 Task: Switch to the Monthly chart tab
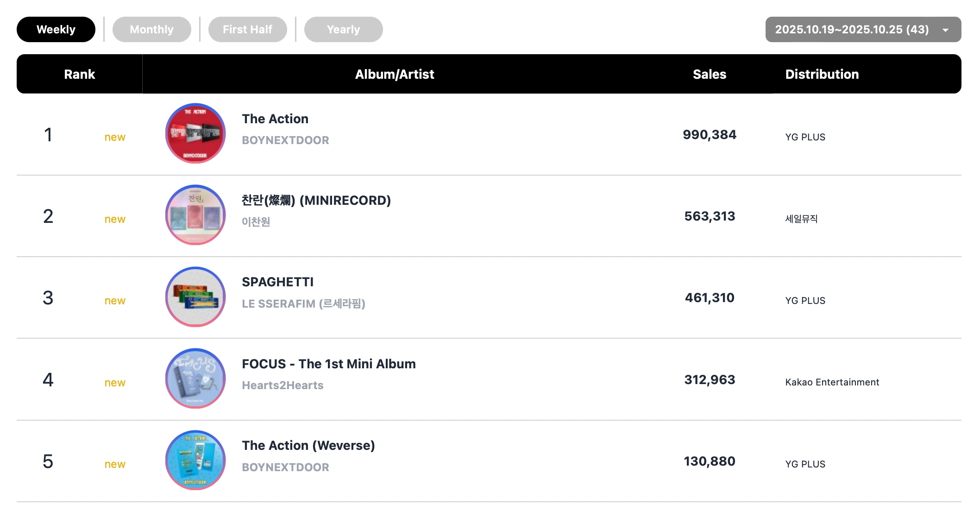(x=151, y=30)
